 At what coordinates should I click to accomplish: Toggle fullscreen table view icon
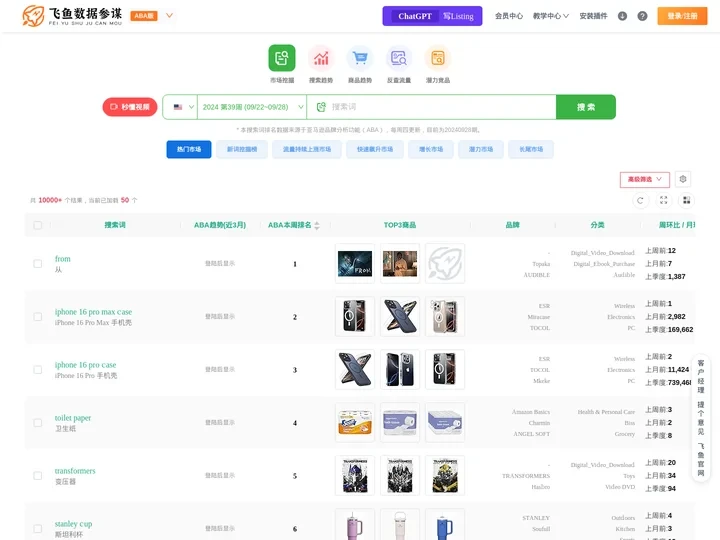coord(664,200)
